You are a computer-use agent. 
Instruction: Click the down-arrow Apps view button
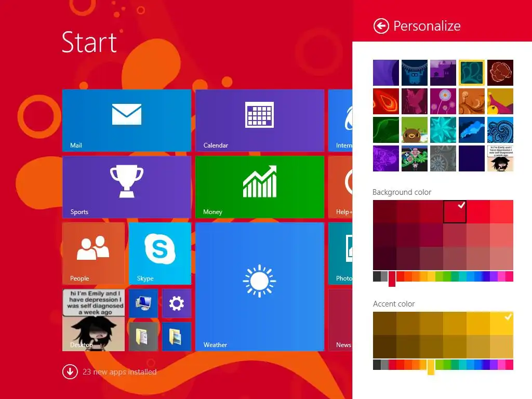click(70, 371)
